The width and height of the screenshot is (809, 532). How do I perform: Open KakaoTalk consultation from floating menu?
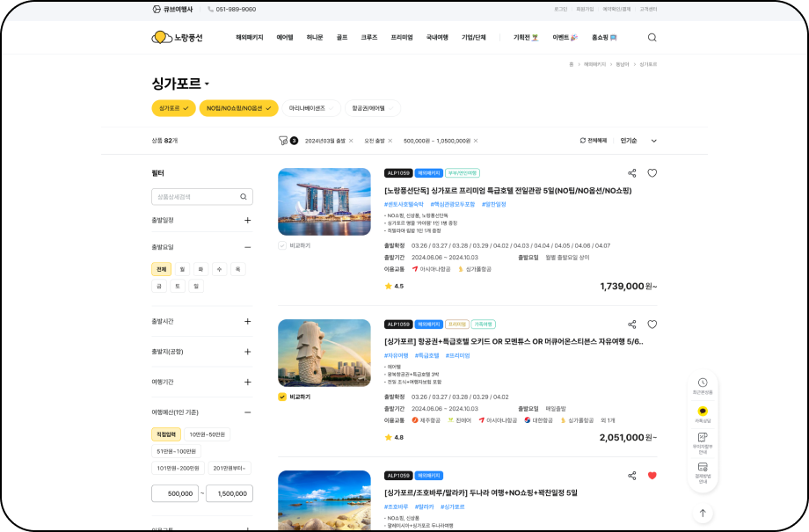703,414
